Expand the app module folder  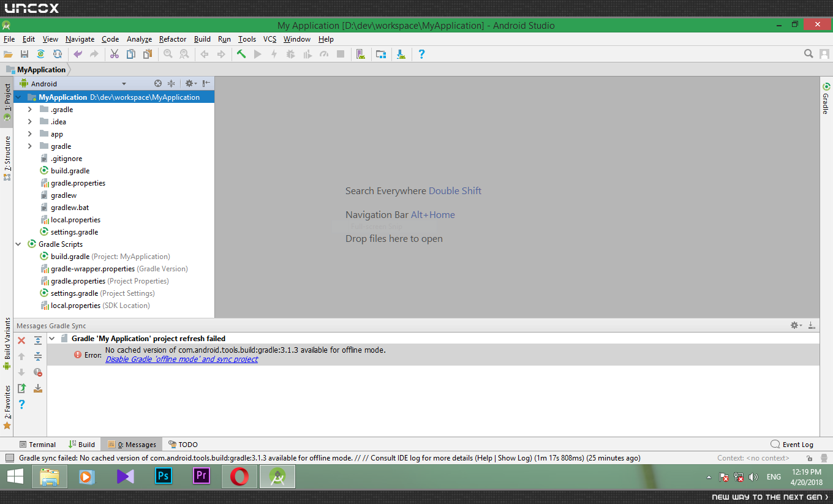pyautogui.click(x=29, y=134)
